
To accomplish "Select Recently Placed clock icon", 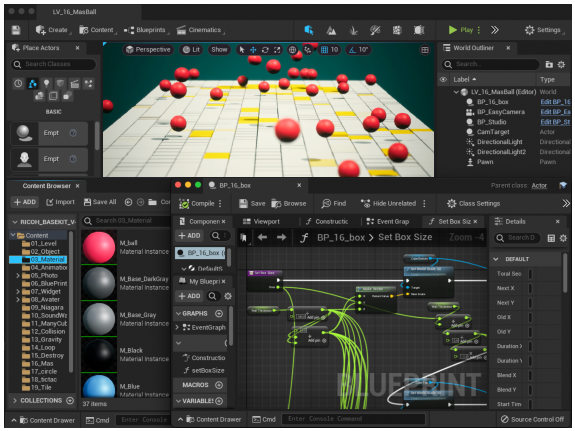I will click(18, 84).
